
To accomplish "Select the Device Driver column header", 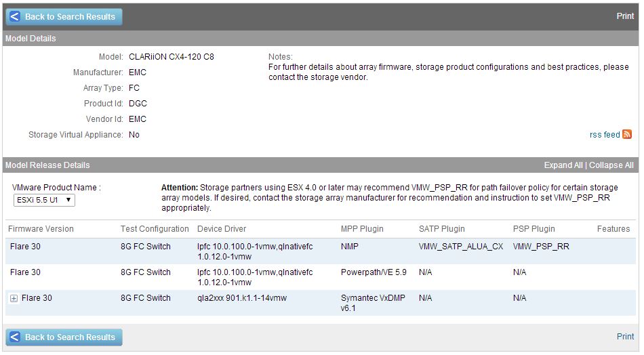I will [222, 228].
